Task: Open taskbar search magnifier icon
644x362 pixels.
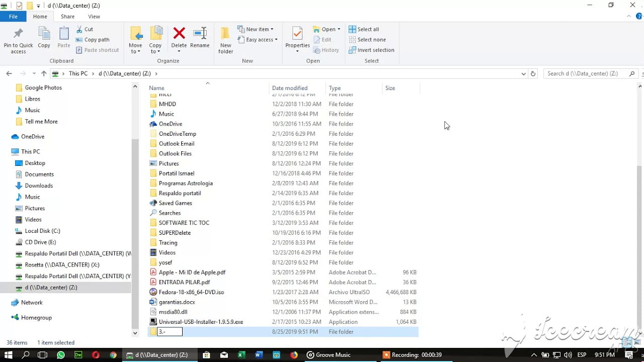Action: [26, 355]
